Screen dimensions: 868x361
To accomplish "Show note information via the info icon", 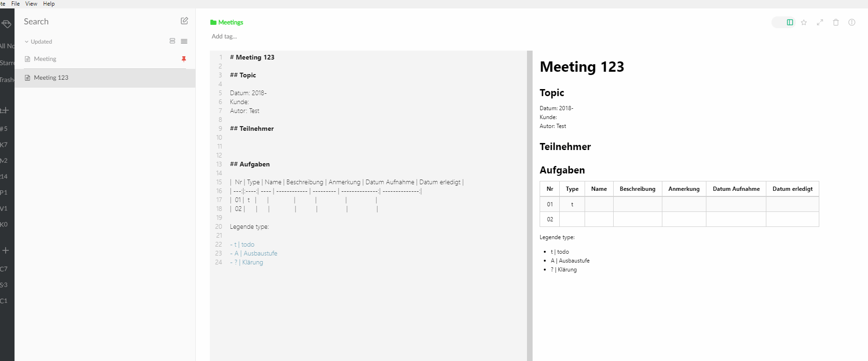I will tap(853, 22).
